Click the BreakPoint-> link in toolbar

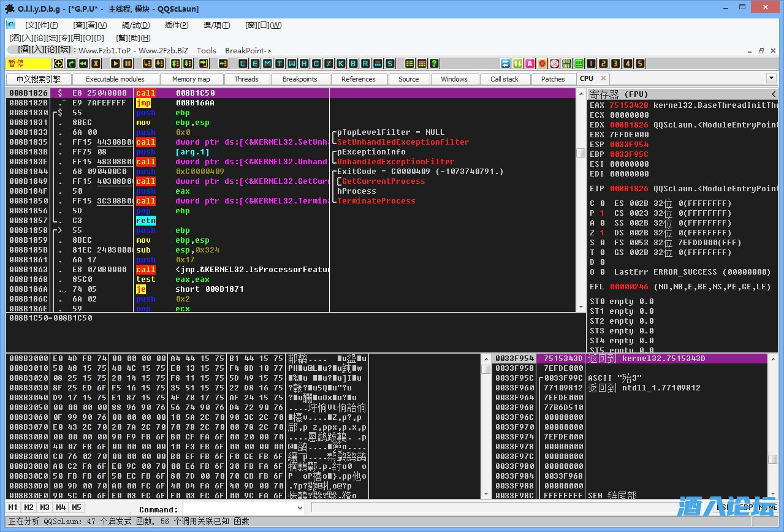click(248, 50)
